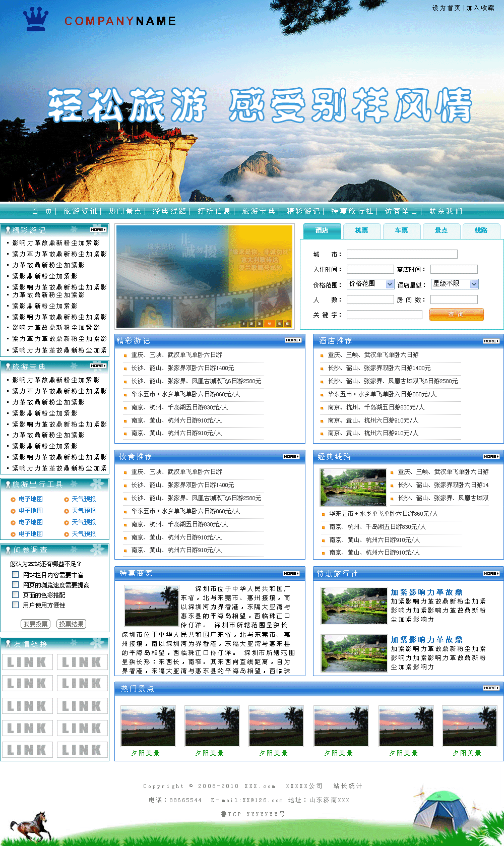Enable the 用户使用方便性 checkbox
This screenshot has width=504, height=846.
16,605
